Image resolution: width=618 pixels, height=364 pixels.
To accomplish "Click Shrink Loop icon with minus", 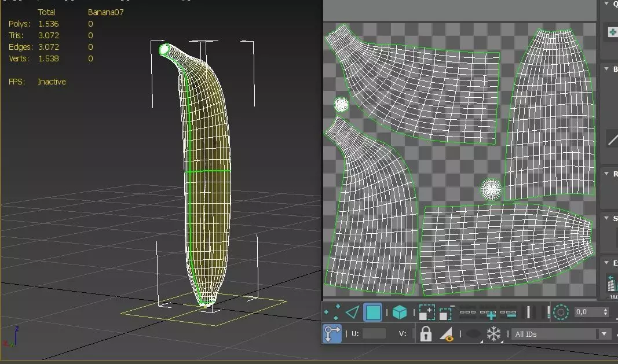I will pos(508,313).
